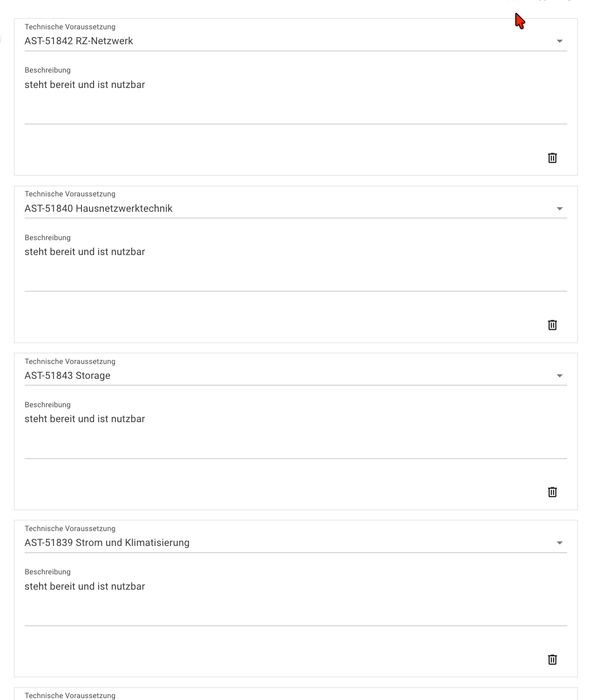
Task: Click the AST-51839 Strom und Klimatisierung text
Action: pyautogui.click(x=107, y=543)
